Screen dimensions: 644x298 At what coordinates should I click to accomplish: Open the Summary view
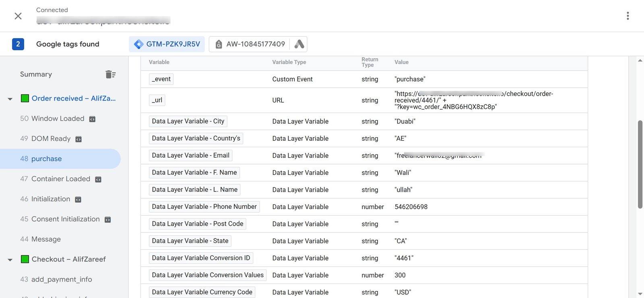point(36,74)
